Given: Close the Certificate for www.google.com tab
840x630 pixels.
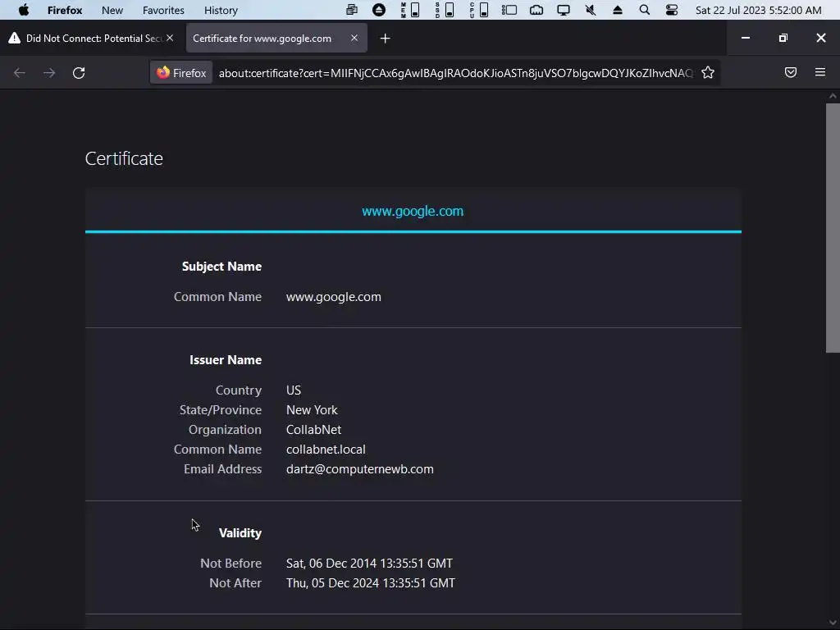Looking at the screenshot, I should (354, 38).
